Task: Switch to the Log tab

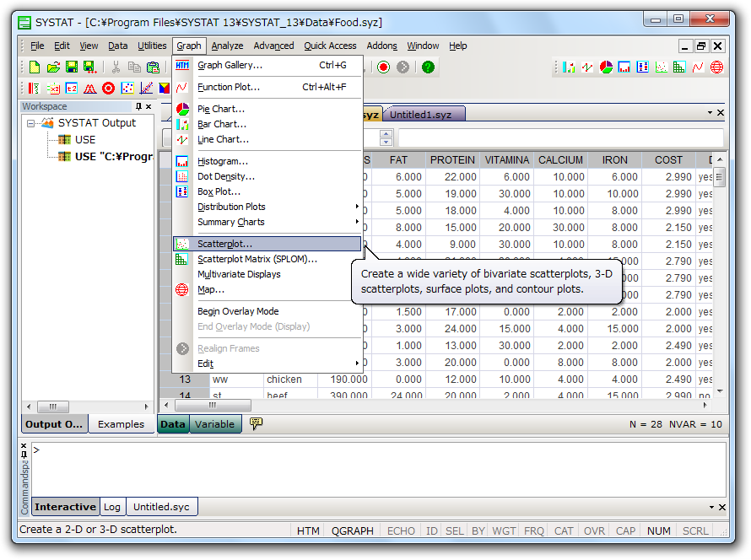Action: (x=112, y=507)
